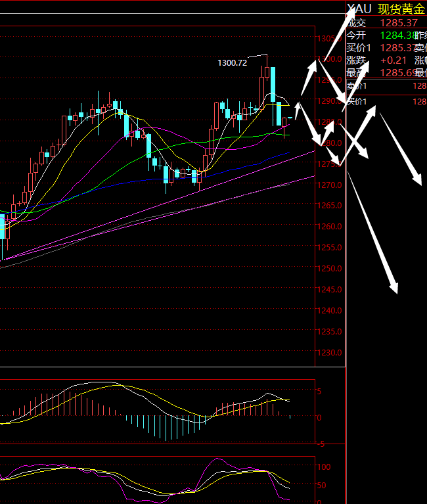Click the 1305.0 price axis label
The height and width of the screenshot is (504, 427).
click(329, 39)
